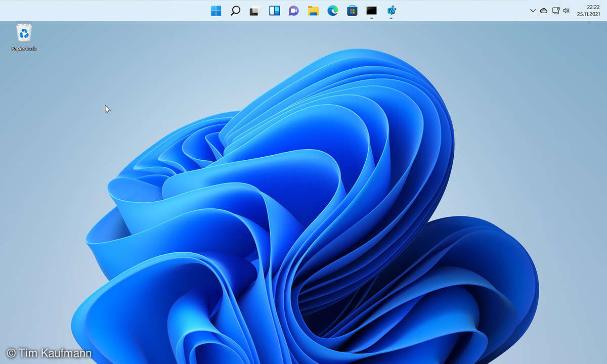The image size is (607, 364).
Task: Open the Widgets panel
Action: click(274, 11)
